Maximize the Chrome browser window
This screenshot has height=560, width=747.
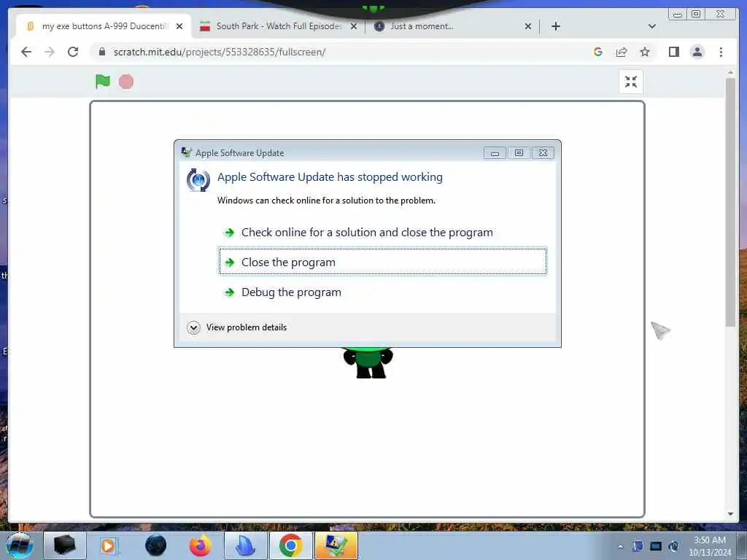pyautogui.click(x=695, y=15)
